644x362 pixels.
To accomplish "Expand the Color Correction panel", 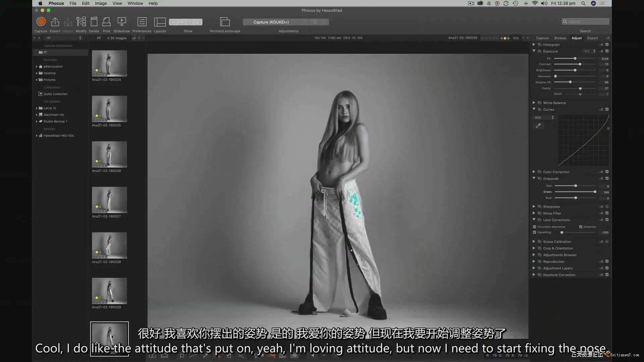I will click(534, 172).
